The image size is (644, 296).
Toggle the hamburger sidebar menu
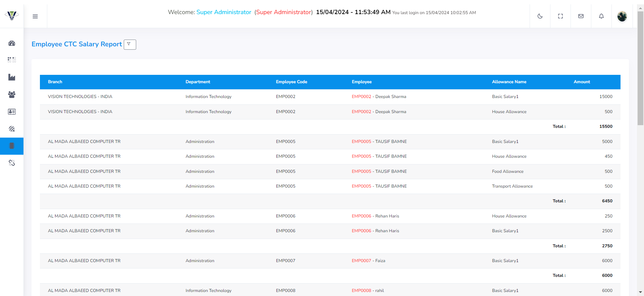(35, 16)
